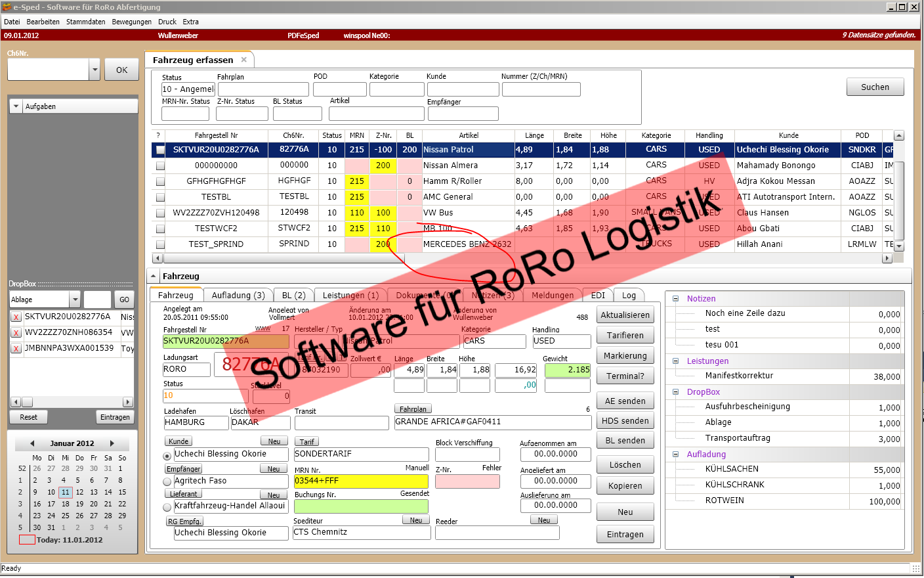Open the Stammdaten menu

(85, 22)
